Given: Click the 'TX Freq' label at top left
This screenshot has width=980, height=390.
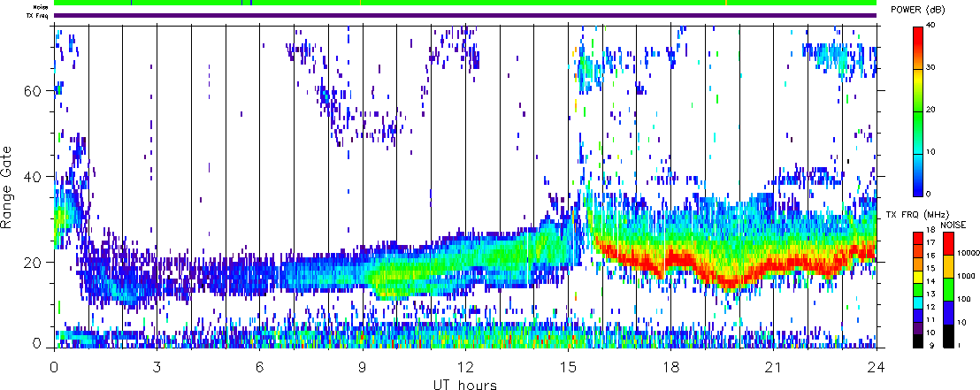Looking at the screenshot, I should click(37, 16).
